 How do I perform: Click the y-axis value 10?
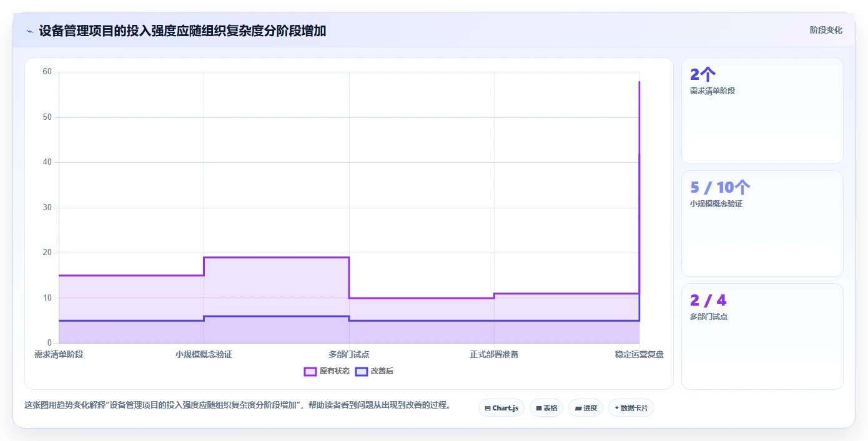pos(47,298)
